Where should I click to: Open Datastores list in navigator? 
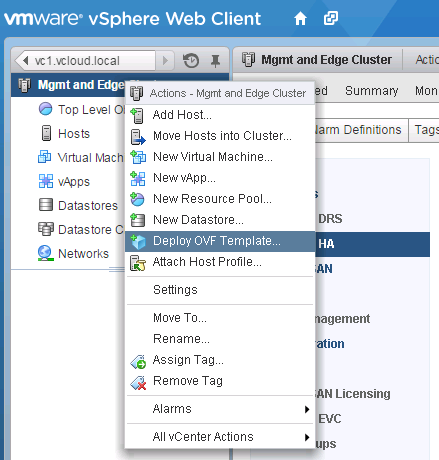(88, 206)
